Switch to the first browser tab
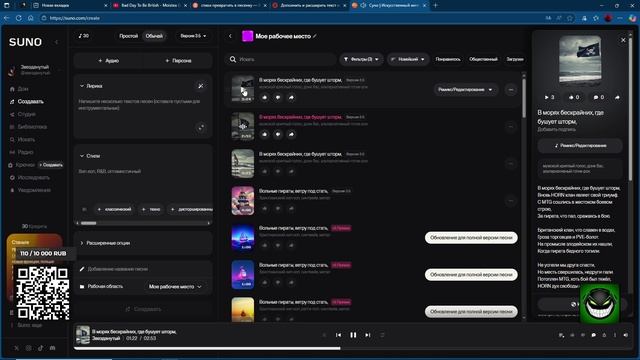The image size is (640, 360). point(69,5)
